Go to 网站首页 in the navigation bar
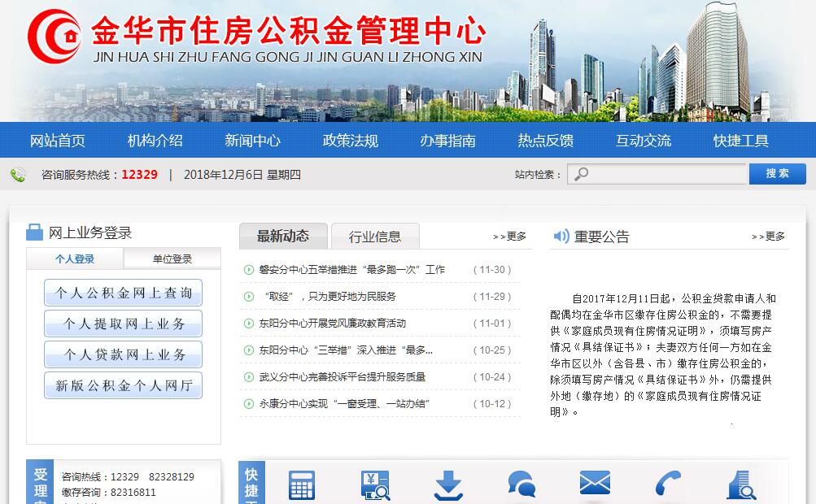 tap(58, 141)
